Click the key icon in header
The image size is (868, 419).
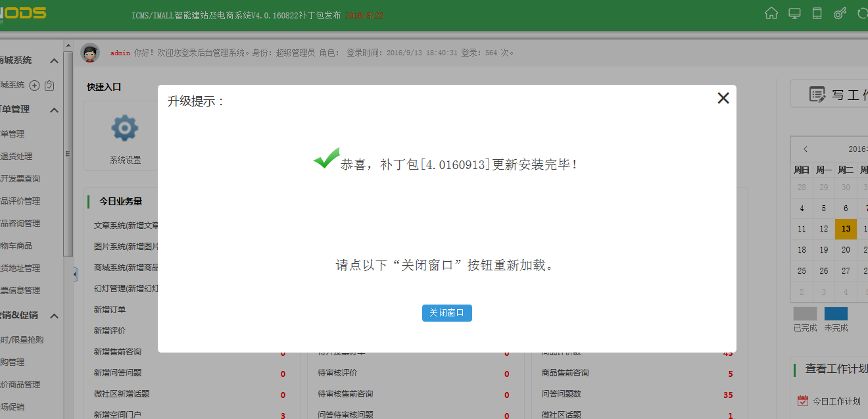(840, 13)
